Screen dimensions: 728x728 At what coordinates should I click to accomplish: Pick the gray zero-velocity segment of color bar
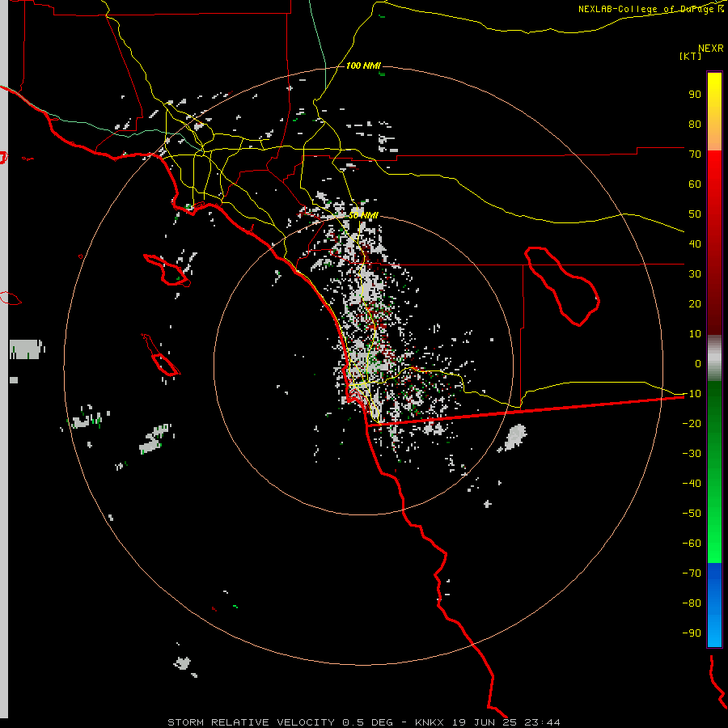tap(714, 358)
